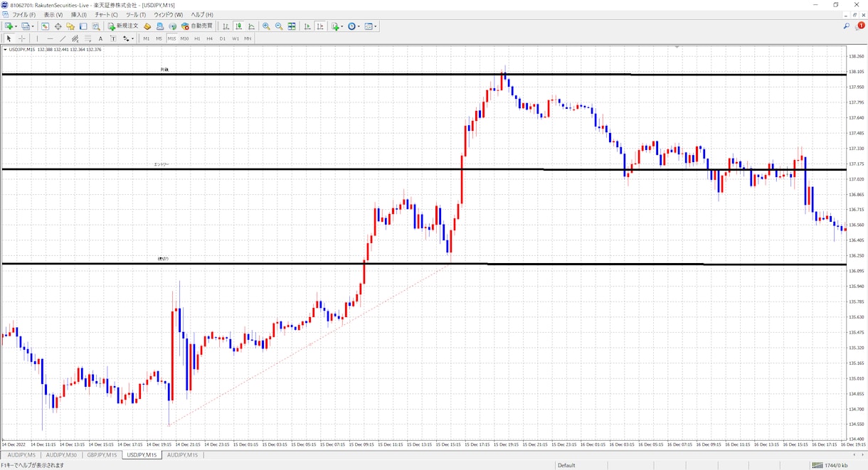Open the ファイル (F) menu
The image size is (868, 470).
pyautogui.click(x=24, y=15)
